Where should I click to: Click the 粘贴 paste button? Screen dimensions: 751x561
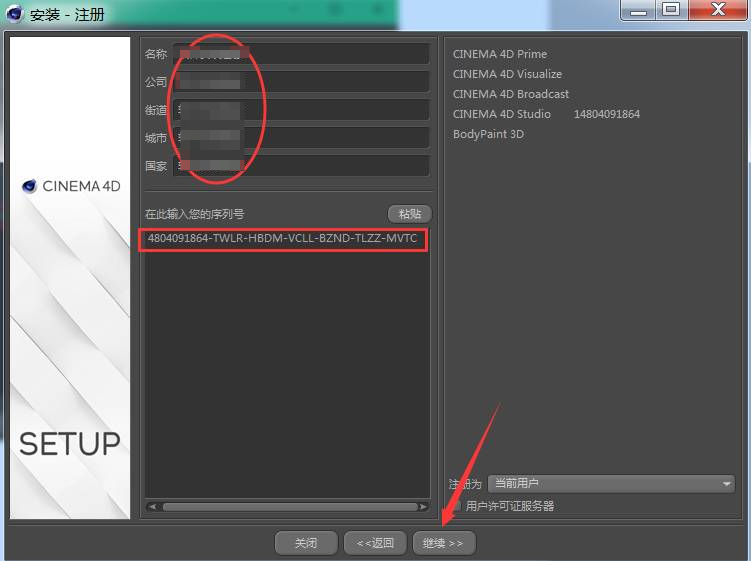410,214
